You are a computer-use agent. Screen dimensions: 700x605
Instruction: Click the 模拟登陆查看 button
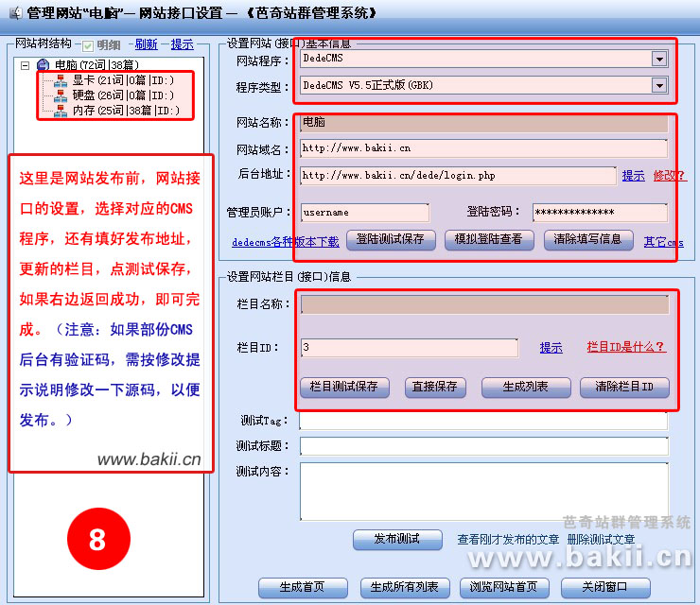(489, 240)
